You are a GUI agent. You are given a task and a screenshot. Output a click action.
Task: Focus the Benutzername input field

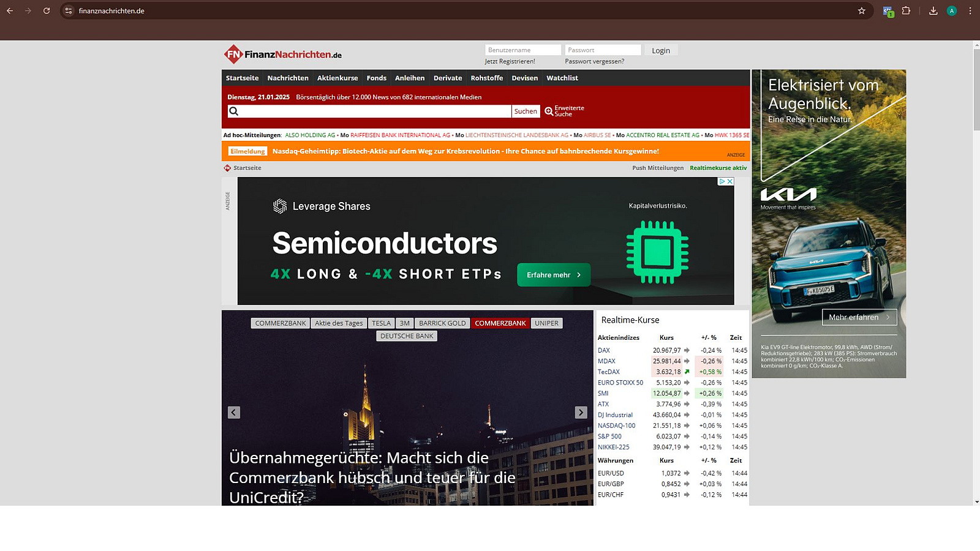point(523,50)
